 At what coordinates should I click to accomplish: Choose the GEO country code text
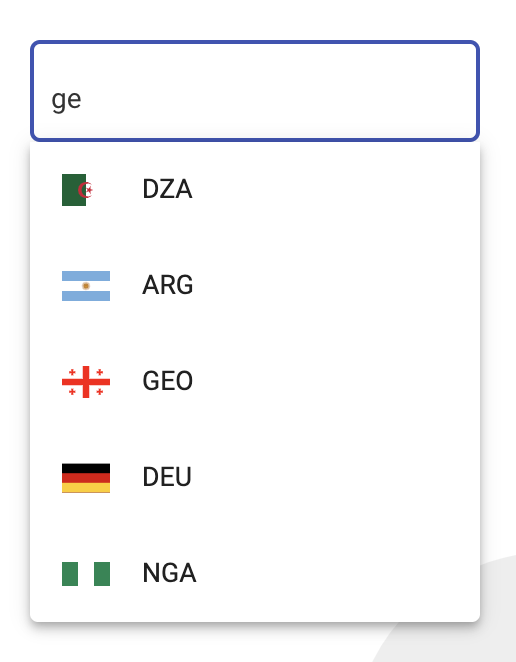168,381
